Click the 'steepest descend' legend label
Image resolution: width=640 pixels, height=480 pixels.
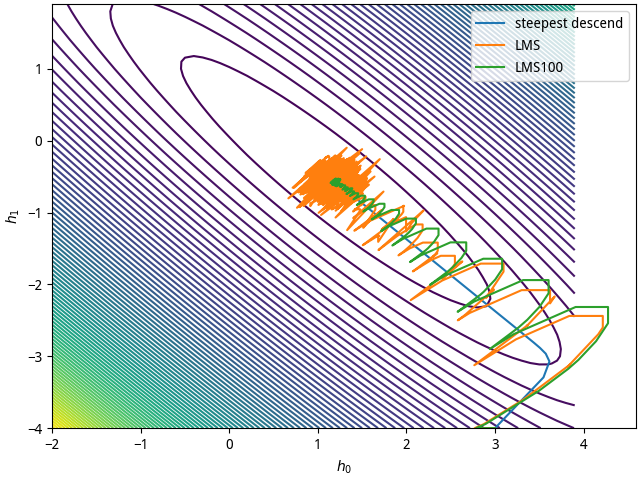pyautogui.click(x=569, y=23)
